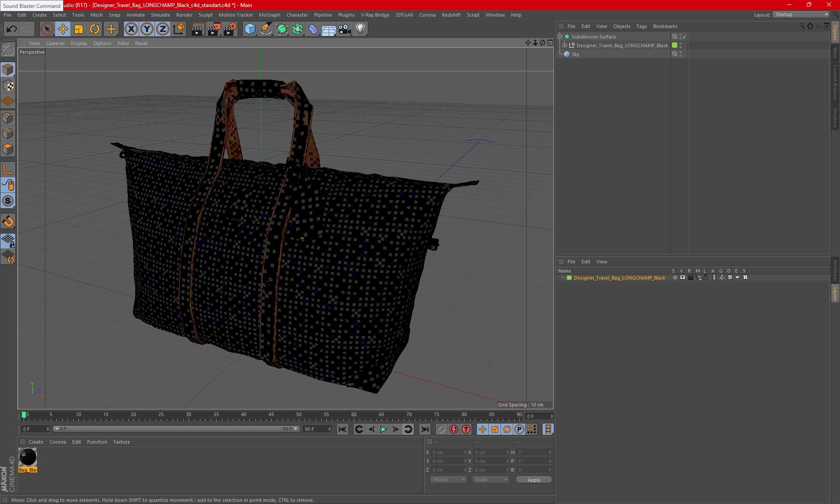Click the timeline range slider bar
The height and width of the screenshot is (504, 840).
[176, 429]
